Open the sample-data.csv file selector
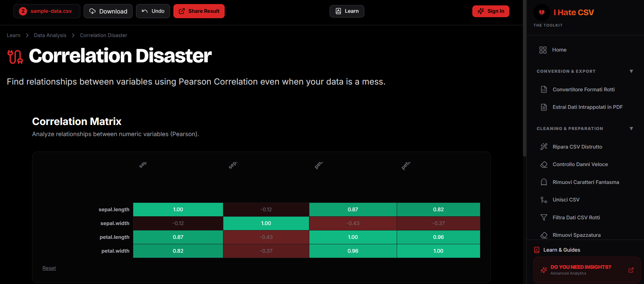 (47, 11)
